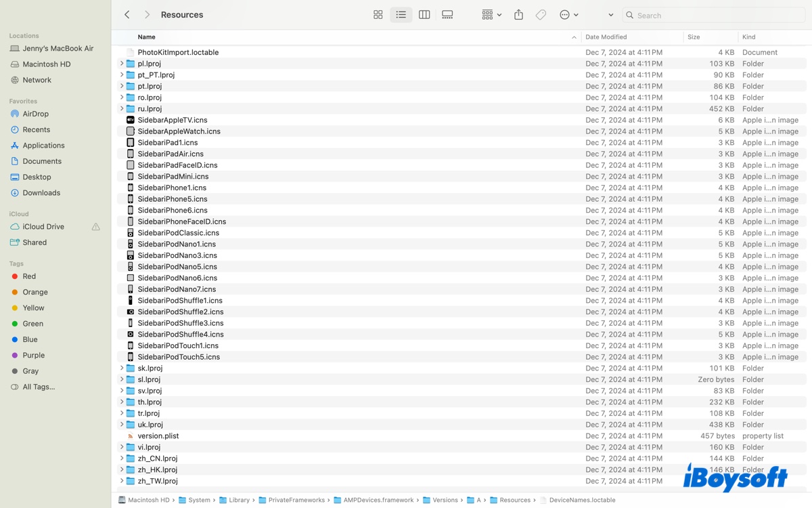
Task: Open the toolbar overflow chevron dropdown
Action: pyautogui.click(x=610, y=15)
